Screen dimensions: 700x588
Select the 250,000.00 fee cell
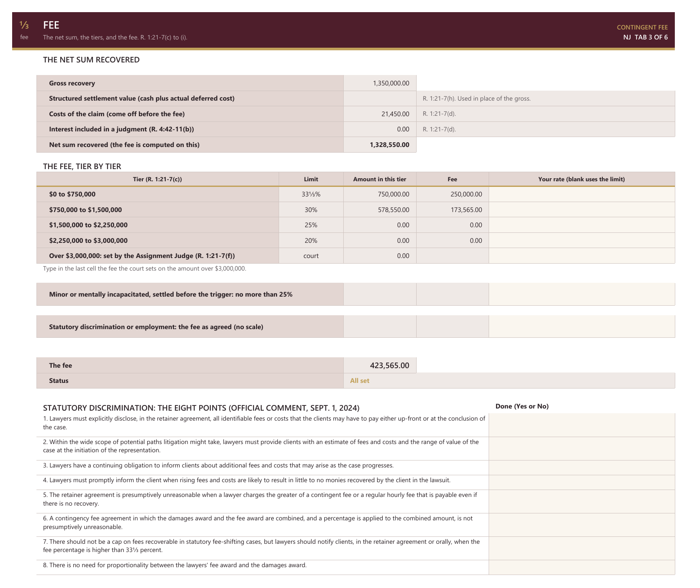[453, 194]
